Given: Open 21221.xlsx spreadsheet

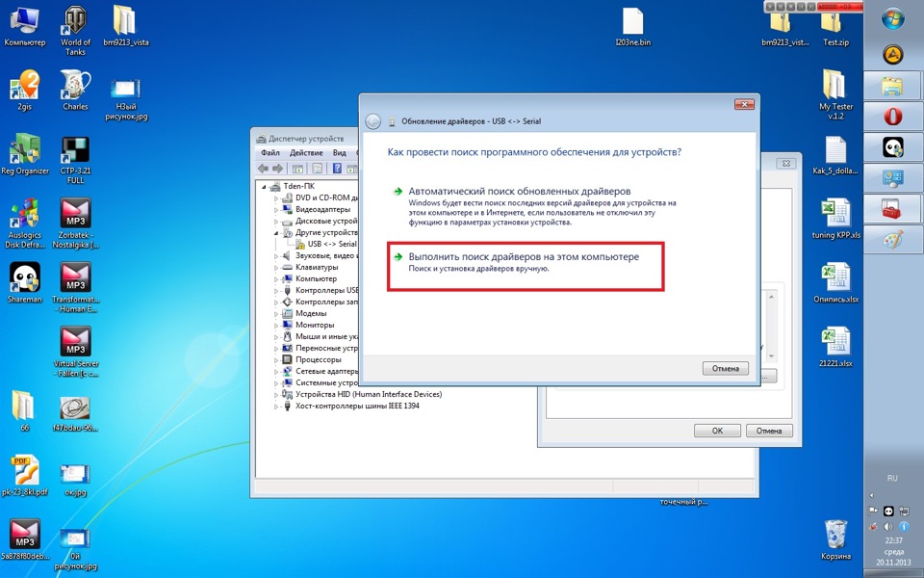Looking at the screenshot, I should (x=835, y=347).
